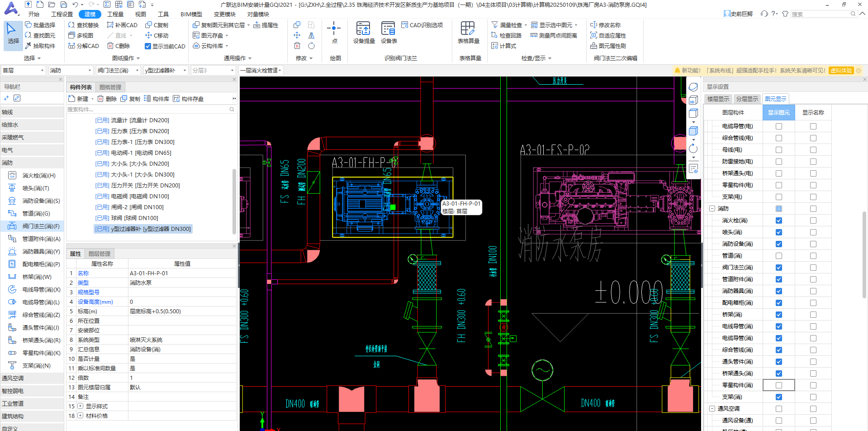The width and height of the screenshot is (868, 431).
Task: Switch to 楼层显示 tab
Action: click(718, 99)
